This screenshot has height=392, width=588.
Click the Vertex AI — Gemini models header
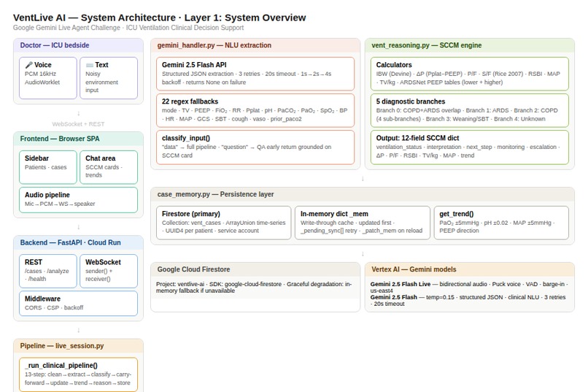tap(470, 269)
